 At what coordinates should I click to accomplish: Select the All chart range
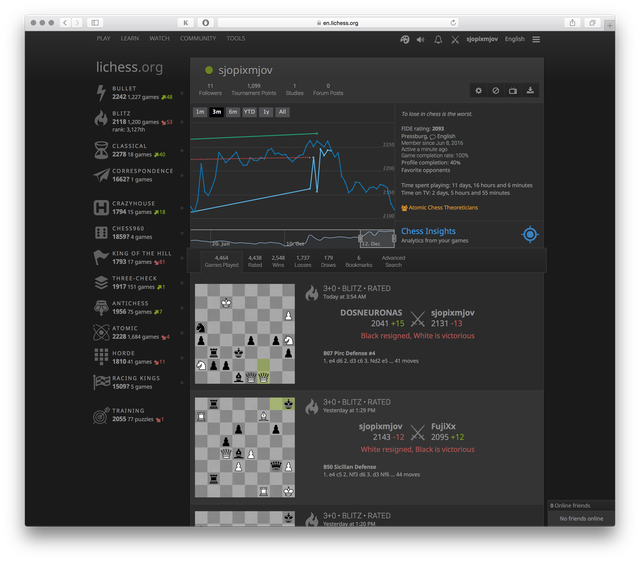(282, 112)
